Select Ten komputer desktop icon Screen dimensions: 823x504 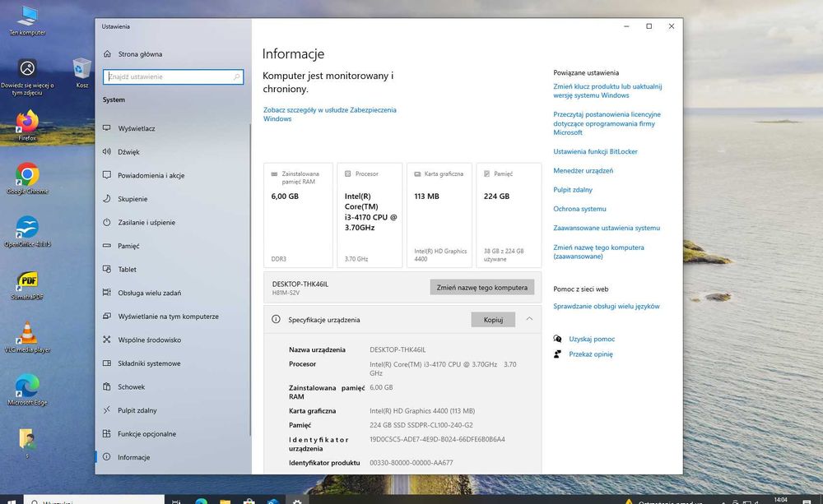point(27,21)
